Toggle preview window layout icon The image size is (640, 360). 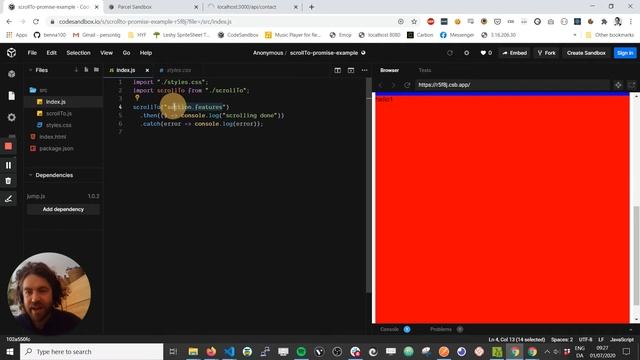click(x=351, y=70)
